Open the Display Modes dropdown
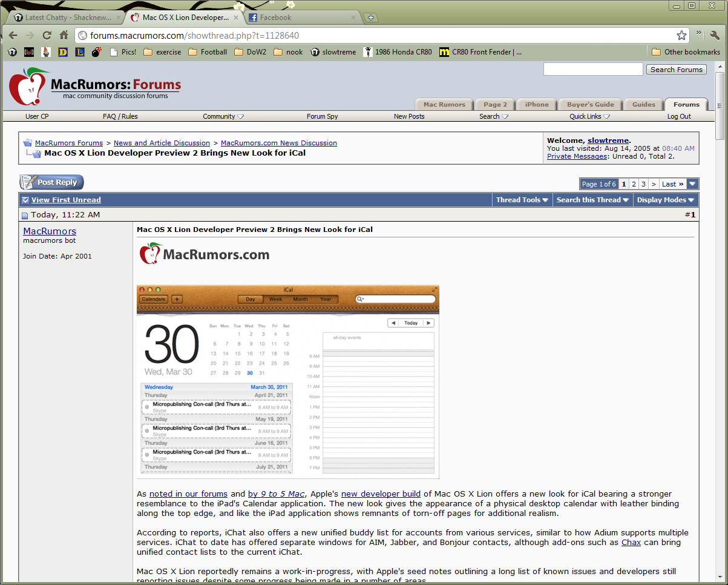Image resolution: width=728 pixels, height=585 pixels. [x=666, y=200]
